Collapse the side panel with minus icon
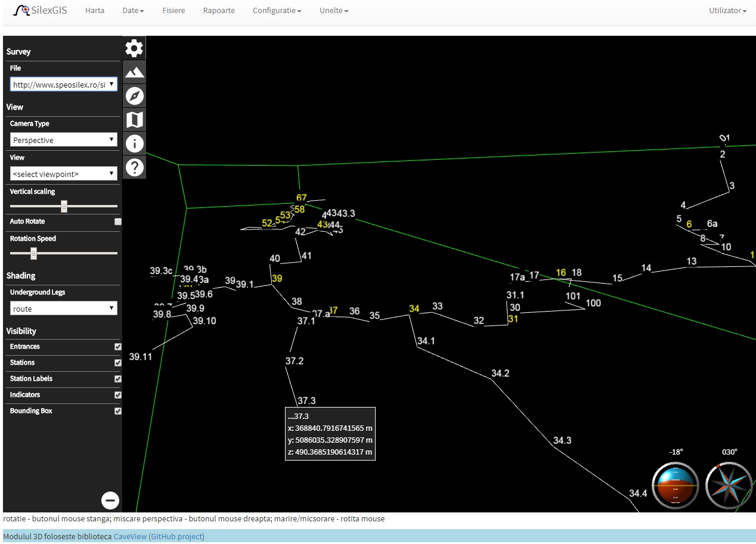756x544 pixels. [110, 501]
